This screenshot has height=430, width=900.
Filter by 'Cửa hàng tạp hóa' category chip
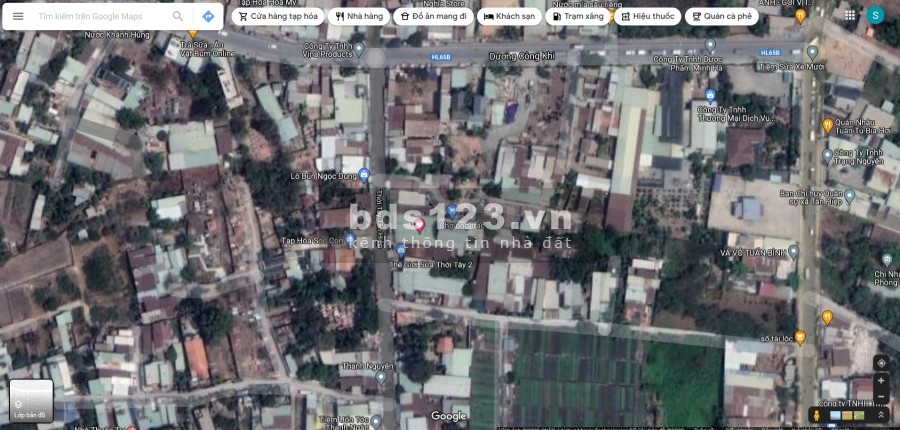coord(278,16)
